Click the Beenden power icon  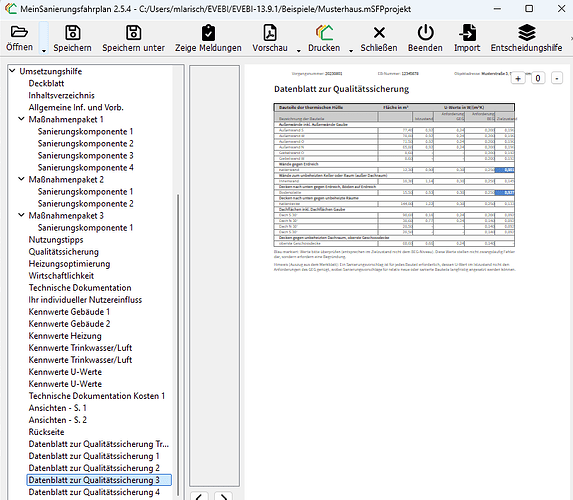[425, 33]
